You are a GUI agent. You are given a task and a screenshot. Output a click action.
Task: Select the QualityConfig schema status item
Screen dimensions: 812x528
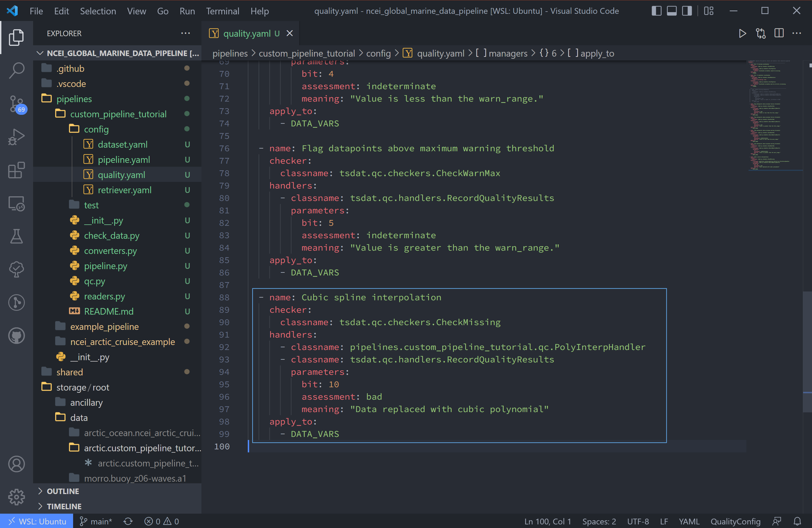click(x=736, y=522)
